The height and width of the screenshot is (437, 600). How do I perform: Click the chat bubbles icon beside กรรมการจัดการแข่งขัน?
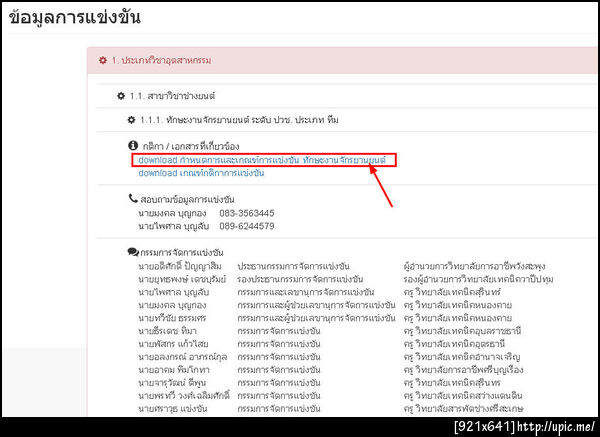133,252
